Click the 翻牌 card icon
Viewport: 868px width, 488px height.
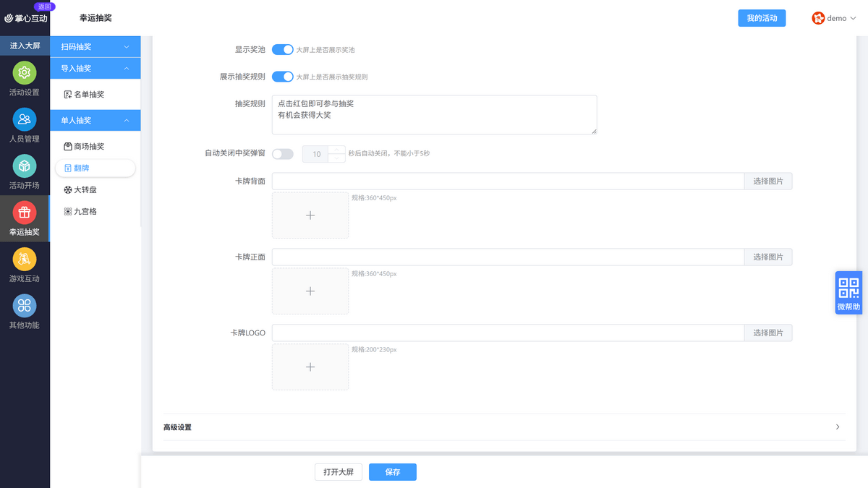point(68,168)
